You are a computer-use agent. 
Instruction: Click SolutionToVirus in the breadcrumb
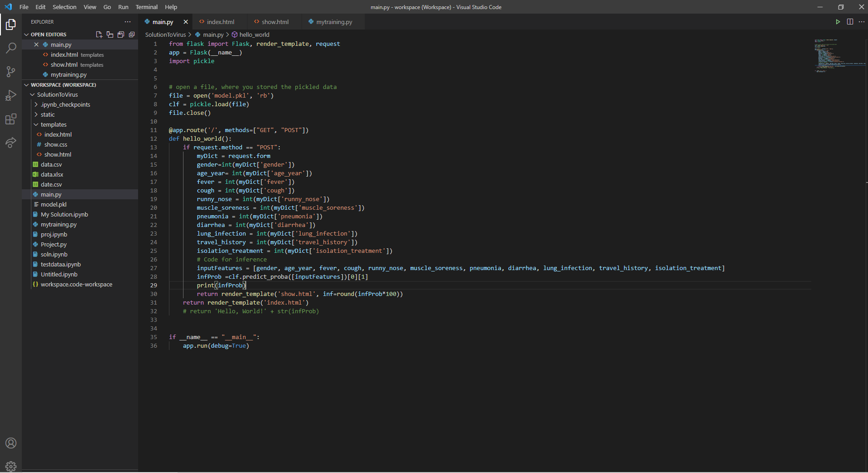click(x=165, y=34)
